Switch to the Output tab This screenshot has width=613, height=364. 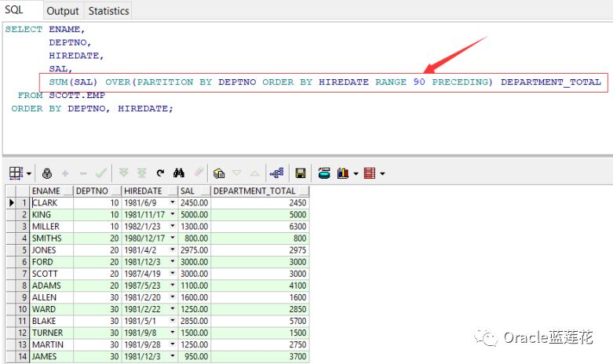click(x=63, y=11)
